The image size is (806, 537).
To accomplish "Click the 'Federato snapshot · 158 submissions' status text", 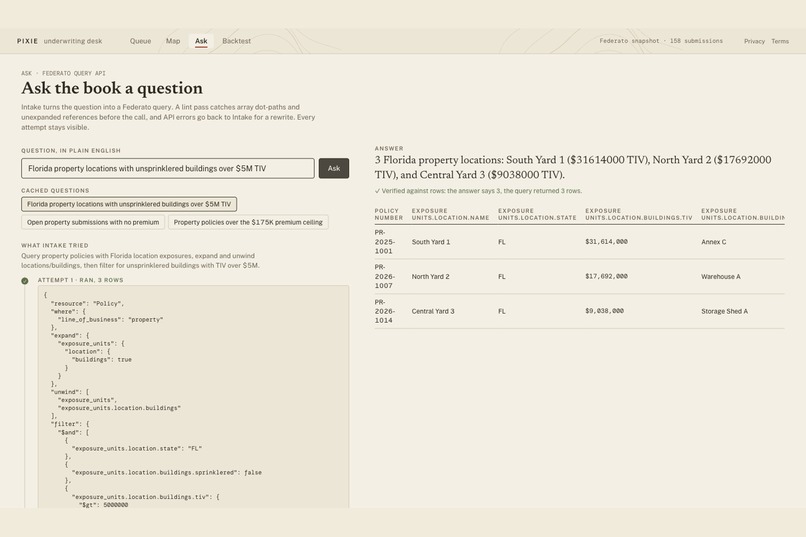I will [661, 41].
